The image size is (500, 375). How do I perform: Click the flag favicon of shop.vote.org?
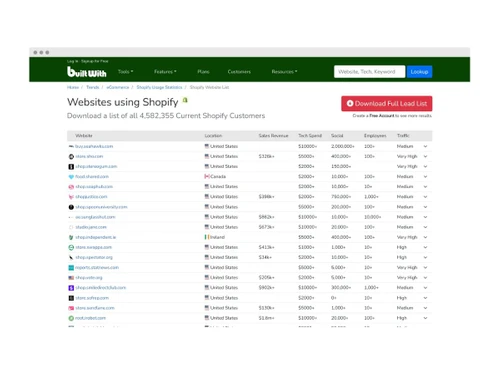pos(71,278)
